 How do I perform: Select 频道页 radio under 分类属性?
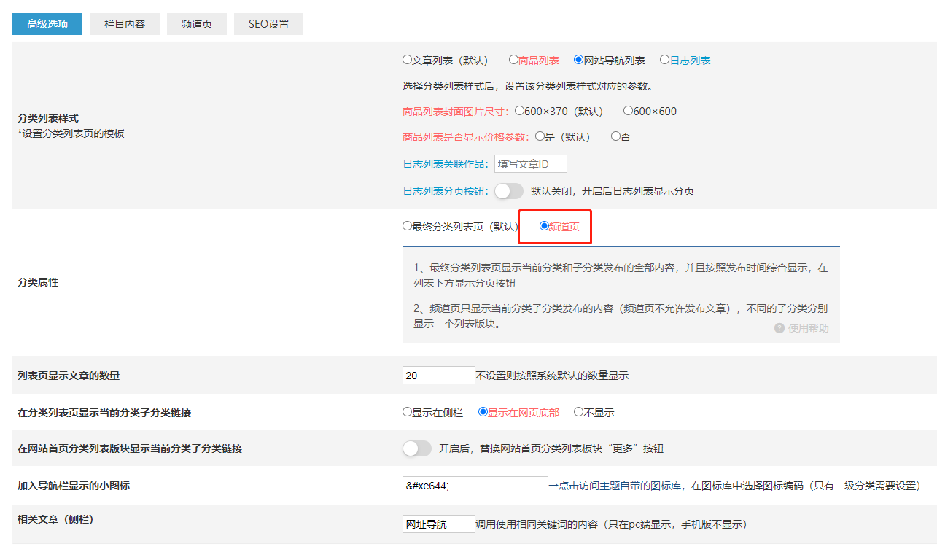coord(544,226)
